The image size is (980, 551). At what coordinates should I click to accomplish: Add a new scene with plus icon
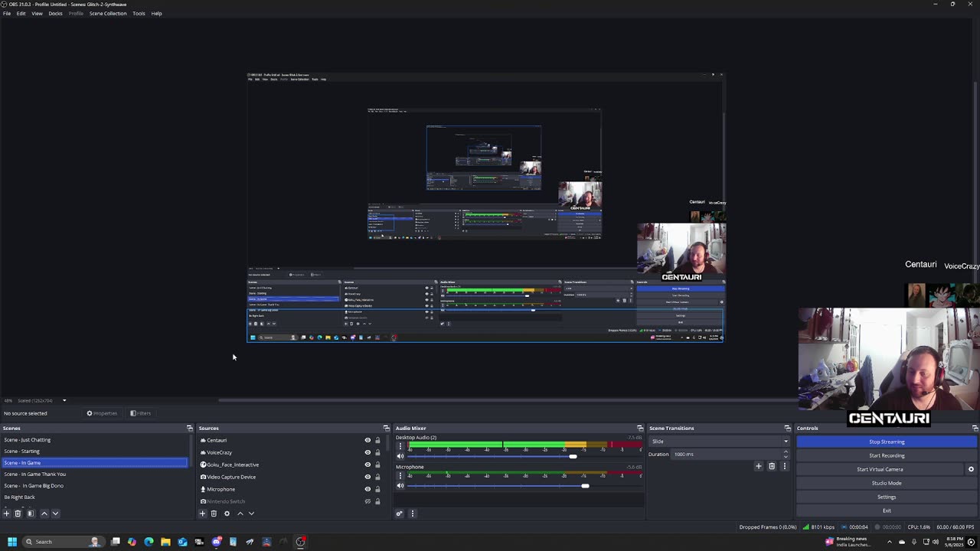coord(6,514)
